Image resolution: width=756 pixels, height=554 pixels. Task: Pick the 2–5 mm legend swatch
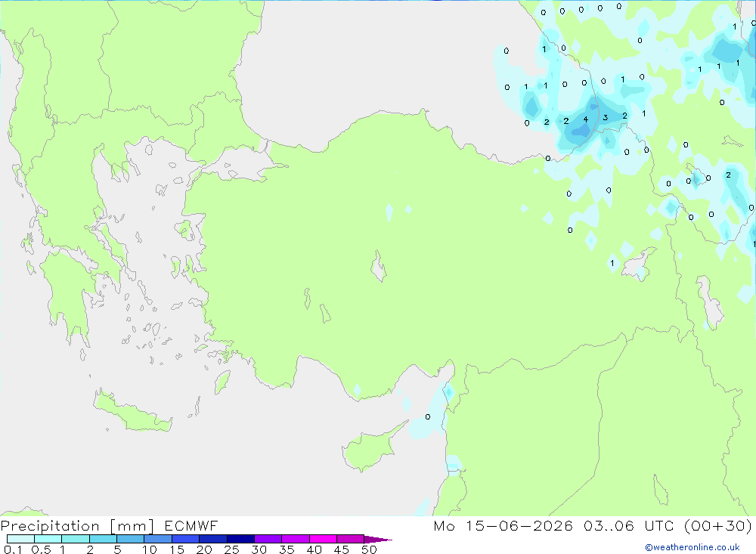point(103,539)
